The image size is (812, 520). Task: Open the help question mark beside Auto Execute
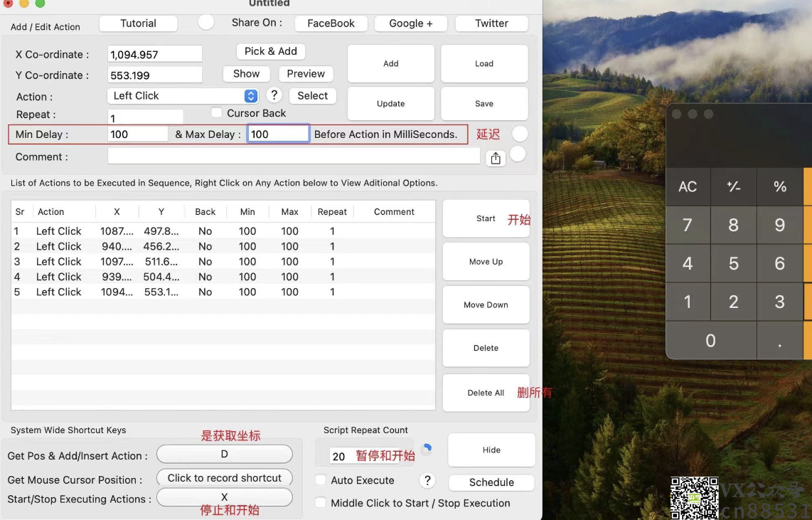[x=427, y=480]
